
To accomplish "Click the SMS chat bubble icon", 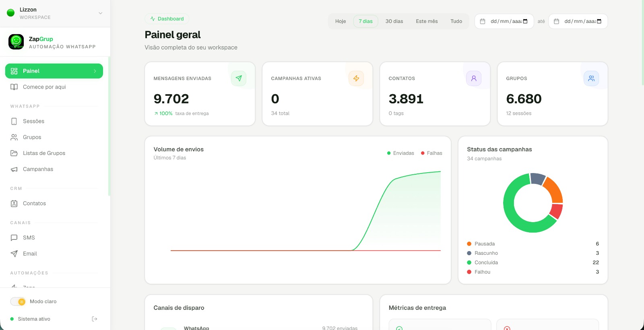I will point(14,238).
